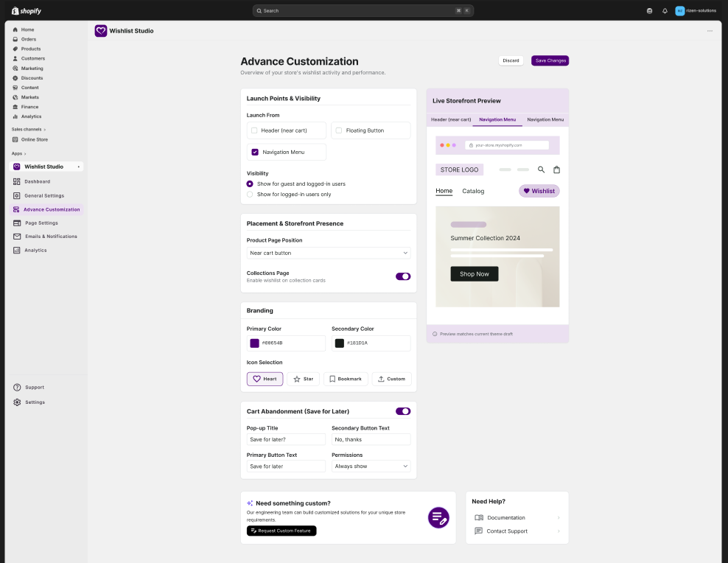Click the Custom icon upload option
Screen dimensions: 728x563
pyautogui.click(x=391, y=379)
